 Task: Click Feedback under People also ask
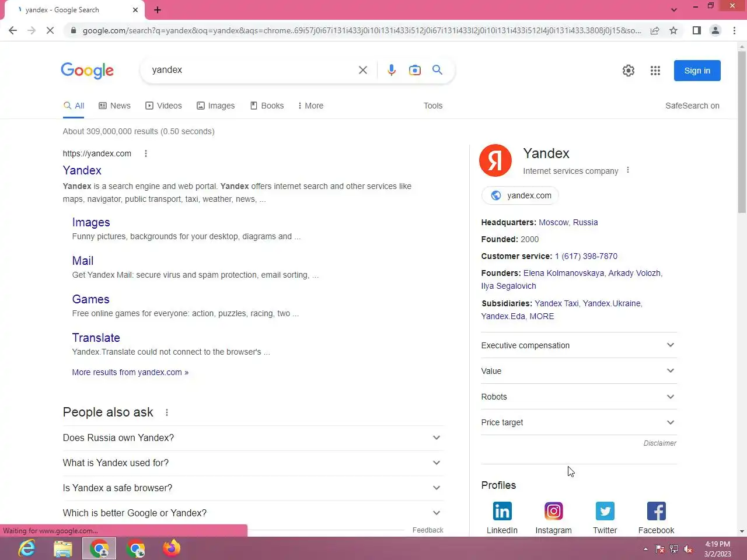coord(428,530)
